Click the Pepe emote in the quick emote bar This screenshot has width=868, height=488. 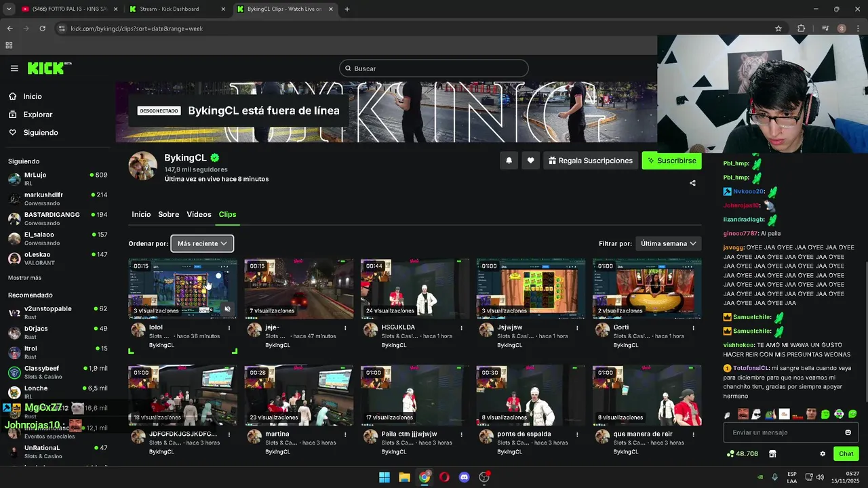(x=770, y=414)
